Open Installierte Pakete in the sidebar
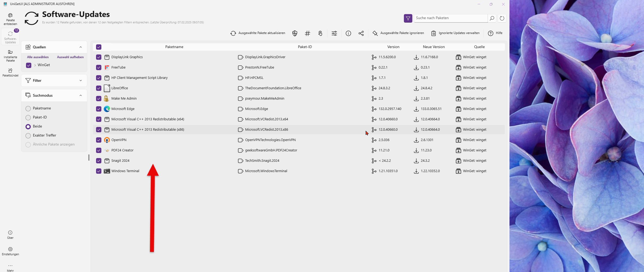This screenshot has width=644, height=272. point(10,56)
